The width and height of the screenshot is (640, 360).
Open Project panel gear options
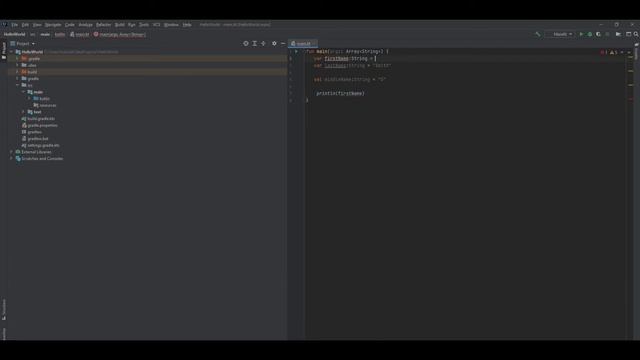click(x=274, y=43)
